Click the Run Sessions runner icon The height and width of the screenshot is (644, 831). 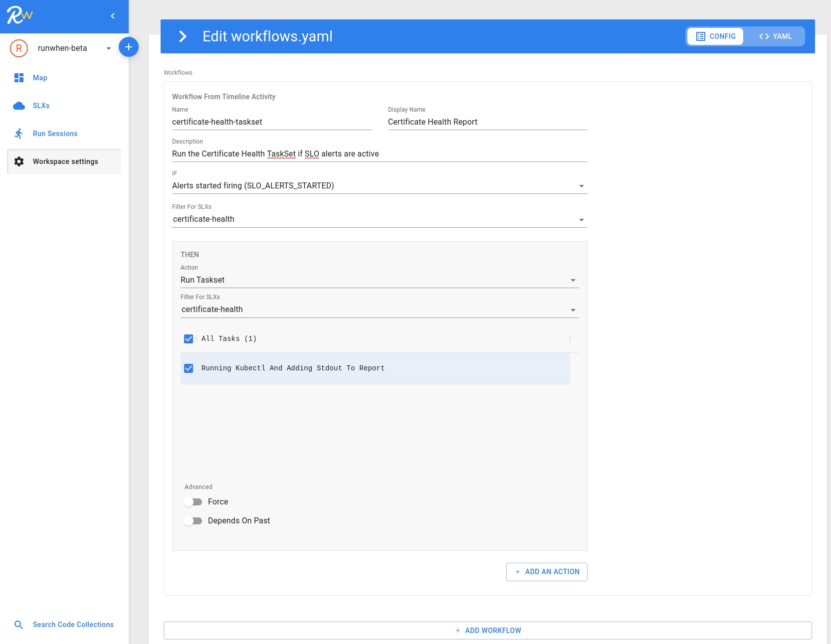point(19,134)
